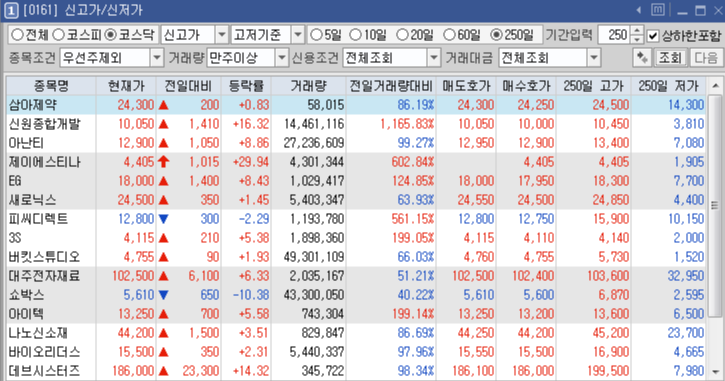
Task: Select the 나노신소재 stock row
Action: 356,332
